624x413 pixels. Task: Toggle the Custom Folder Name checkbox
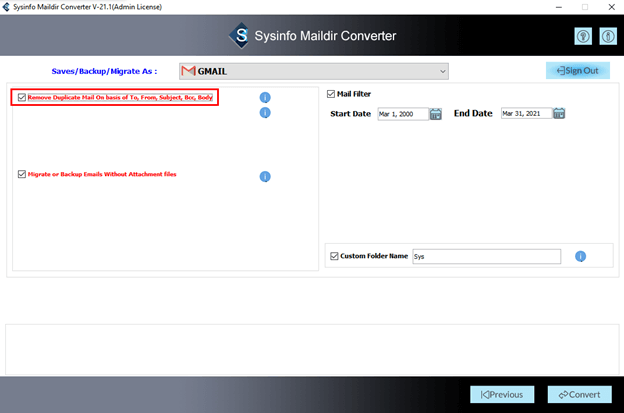[x=334, y=256]
